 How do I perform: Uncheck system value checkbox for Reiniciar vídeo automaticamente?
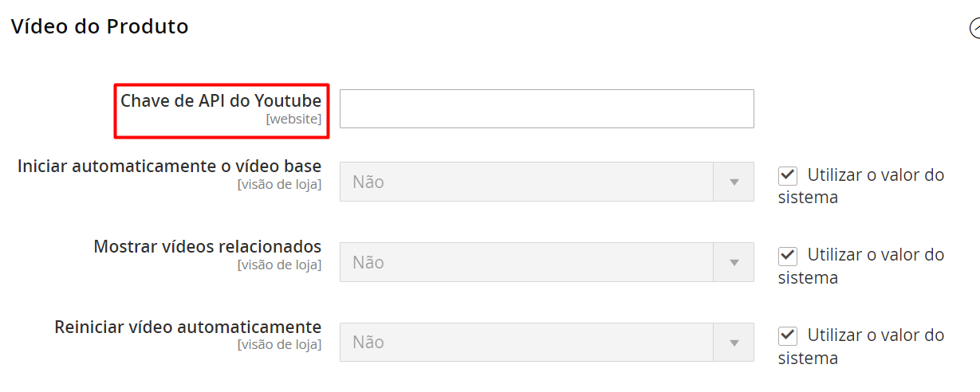pyautogui.click(x=788, y=335)
